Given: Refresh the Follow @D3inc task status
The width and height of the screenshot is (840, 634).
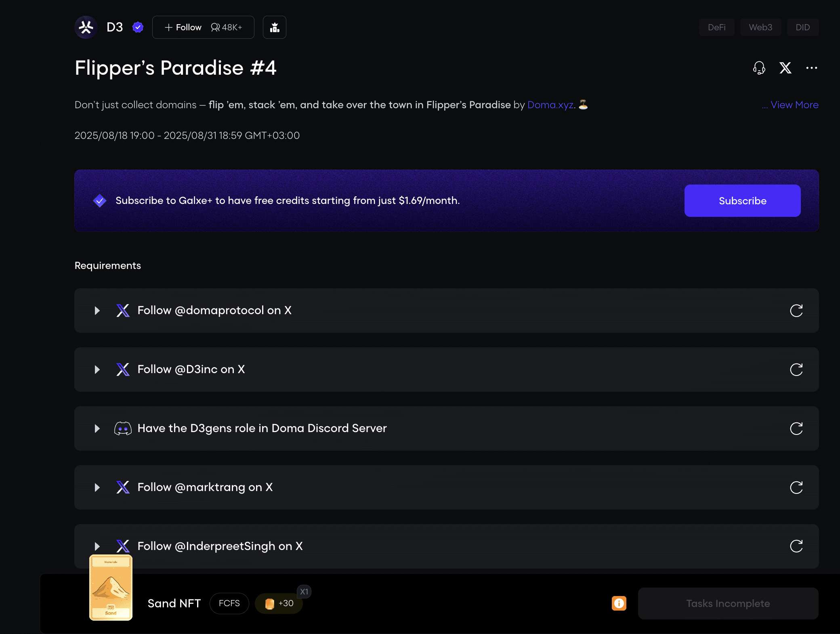Looking at the screenshot, I should (796, 369).
